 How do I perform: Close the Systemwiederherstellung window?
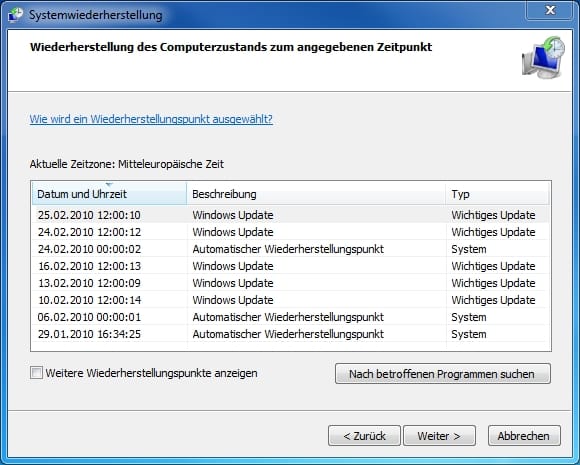(x=550, y=10)
